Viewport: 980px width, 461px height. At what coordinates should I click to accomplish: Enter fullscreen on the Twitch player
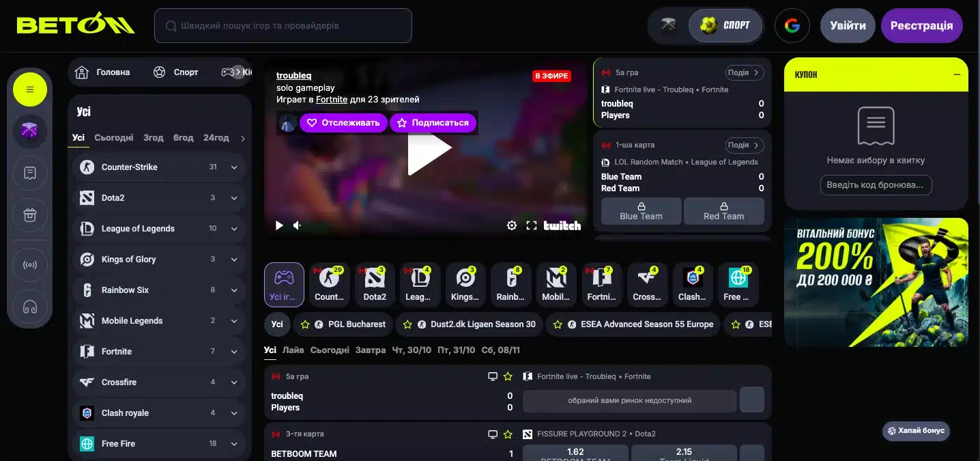532,225
